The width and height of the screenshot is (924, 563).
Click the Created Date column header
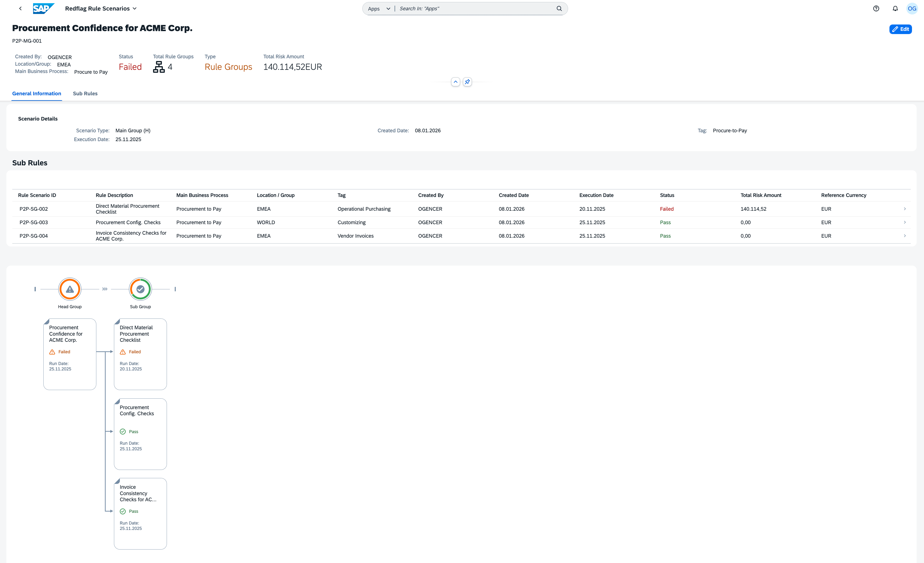click(x=514, y=195)
